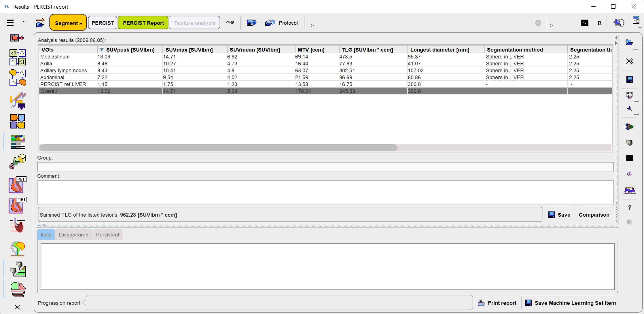Open help with the question mark icon
The height and width of the screenshot is (314, 644).
point(630,207)
